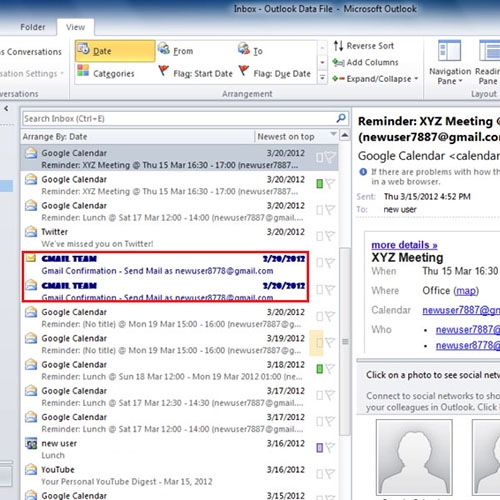The width and height of the screenshot is (500, 500).
Task: Open the Twitter 'We've missed you' message
Action: (179, 238)
